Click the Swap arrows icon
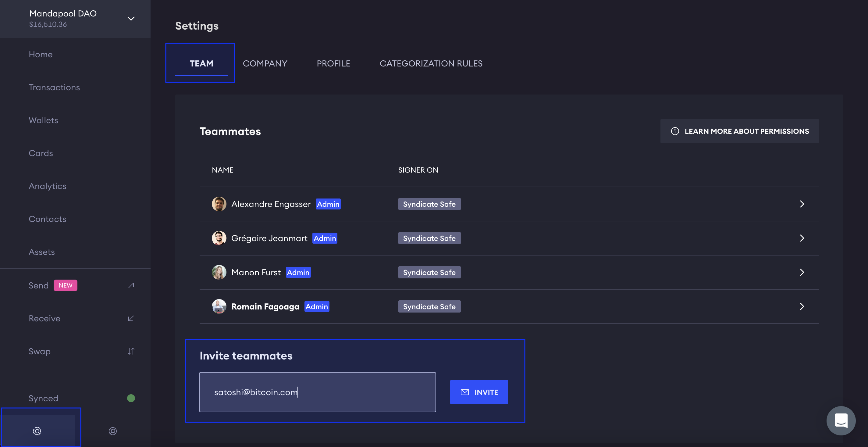This screenshot has height=447, width=868. pos(131,351)
